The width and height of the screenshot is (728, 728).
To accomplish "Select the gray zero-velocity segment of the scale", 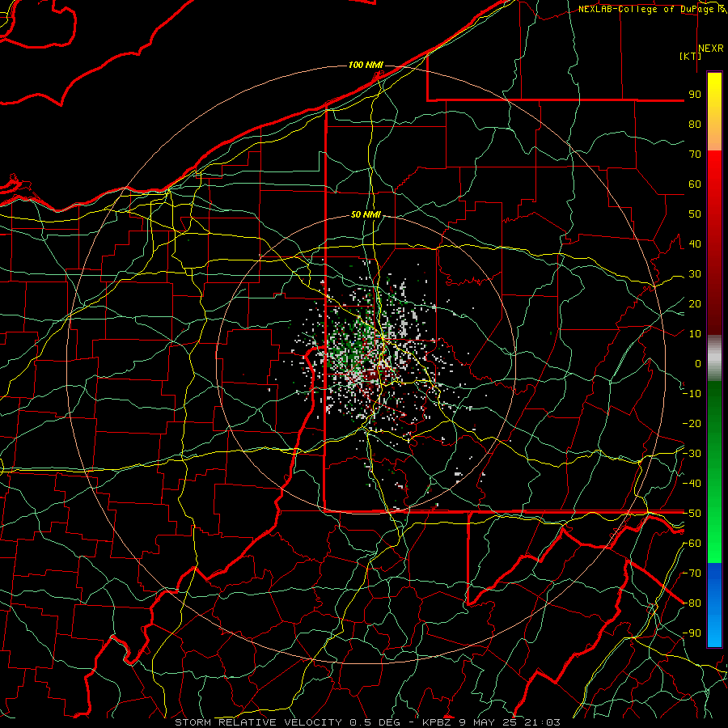I will pos(714,358).
